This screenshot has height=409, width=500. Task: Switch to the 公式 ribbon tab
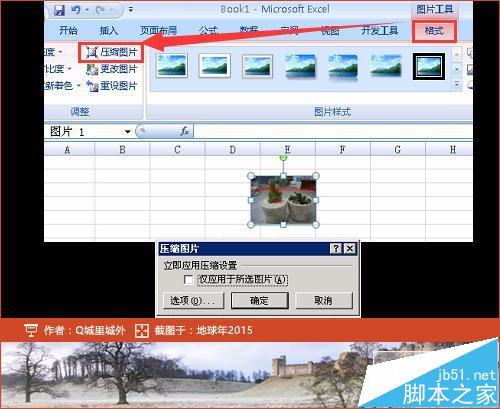(x=208, y=31)
